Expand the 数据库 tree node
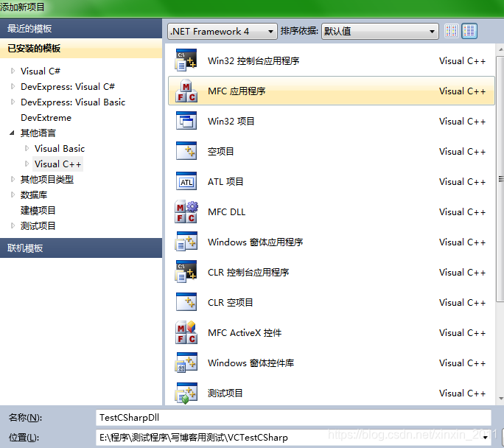504x448 pixels. [x=13, y=195]
